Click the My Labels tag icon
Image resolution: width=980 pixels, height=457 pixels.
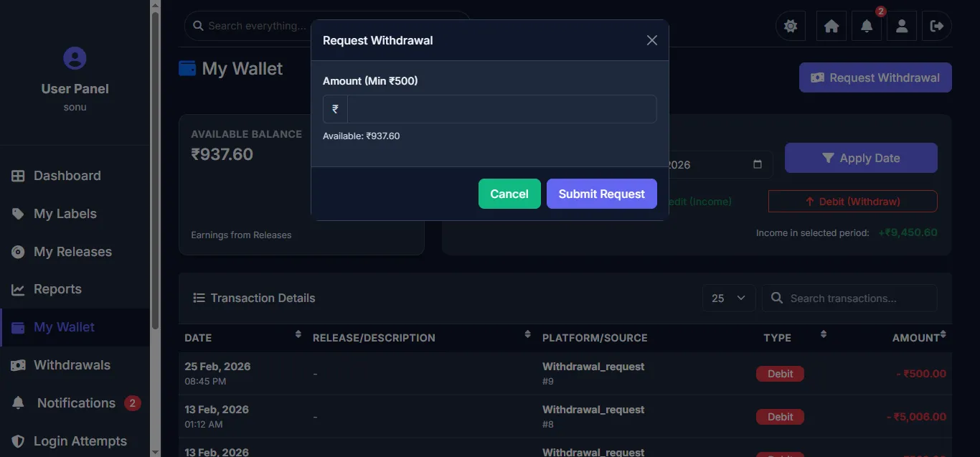(18, 214)
